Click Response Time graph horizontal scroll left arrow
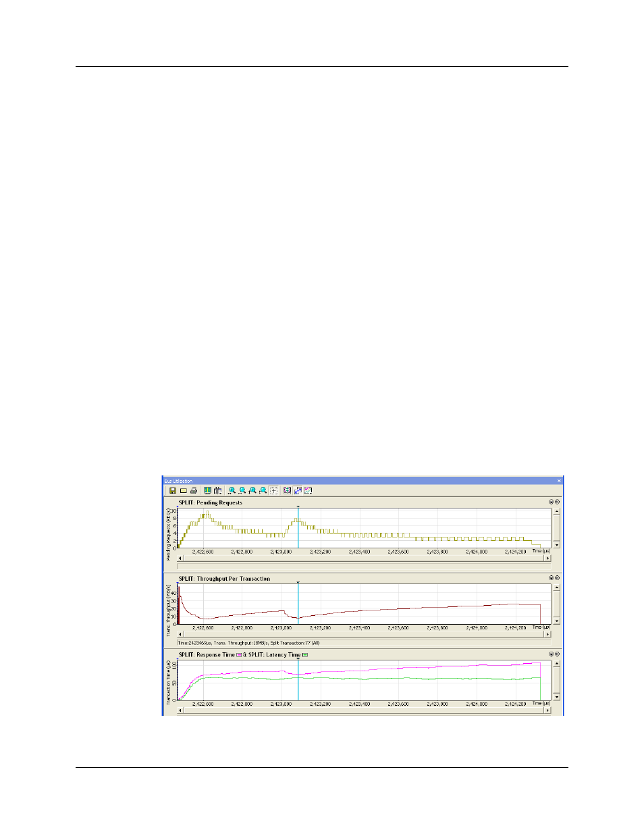This screenshot has width=644, height=834. pyautogui.click(x=180, y=710)
